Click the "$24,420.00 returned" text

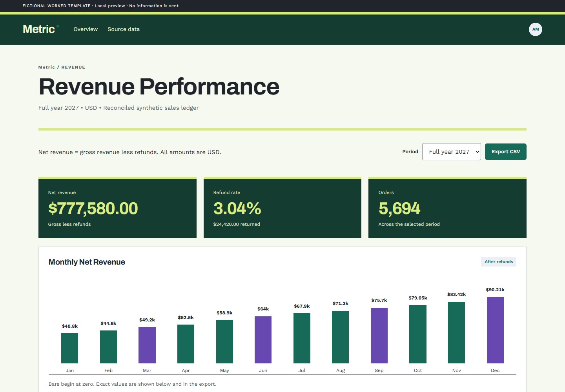coord(237,224)
